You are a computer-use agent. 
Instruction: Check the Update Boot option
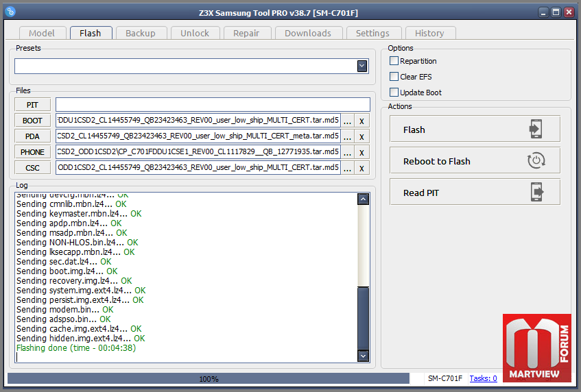pos(394,92)
